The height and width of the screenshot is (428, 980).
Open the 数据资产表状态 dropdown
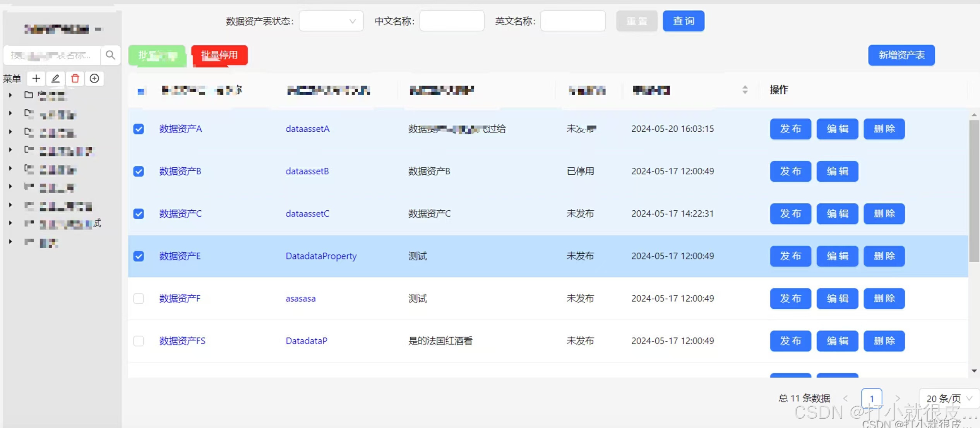coord(331,21)
